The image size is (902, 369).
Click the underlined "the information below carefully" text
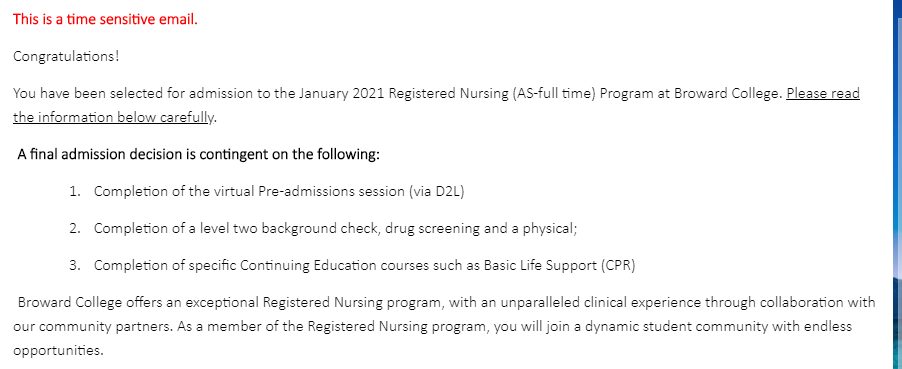pos(113,117)
